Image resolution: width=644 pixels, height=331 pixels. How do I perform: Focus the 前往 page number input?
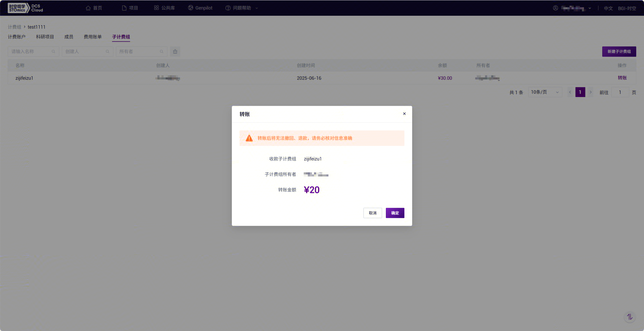tap(620, 92)
